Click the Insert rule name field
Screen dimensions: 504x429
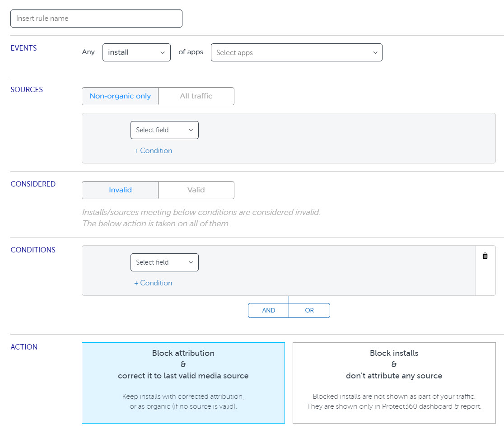96,19
